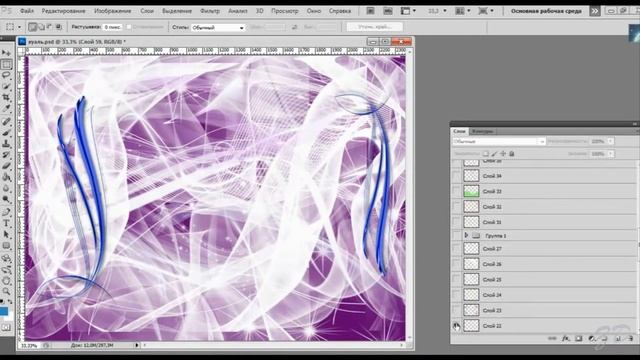Image resolution: width=640 pixels, height=360 pixels.
Task: Hide layer Слой 22
Action: pyautogui.click(x=456, y=326)
